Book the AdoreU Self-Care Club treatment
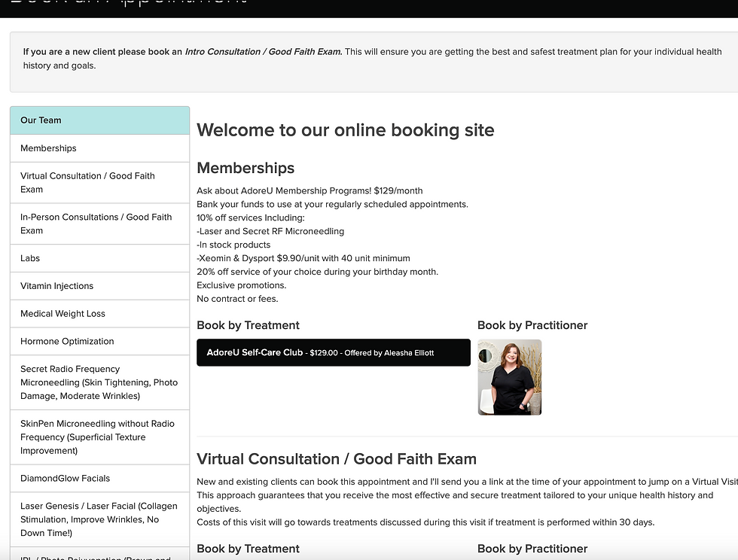738x560 pixels. pyautogui.click(x=333, y=352)
